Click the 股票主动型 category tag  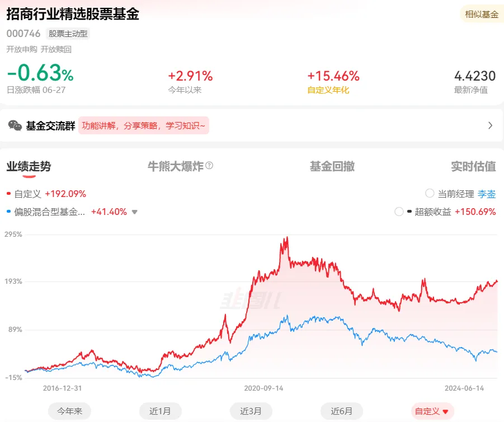(68, 34)
